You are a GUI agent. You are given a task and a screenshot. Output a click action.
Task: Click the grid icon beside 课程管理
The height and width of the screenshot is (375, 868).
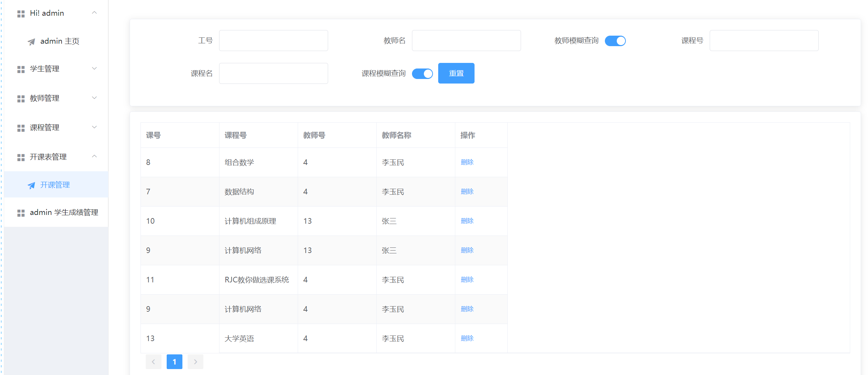click(x=21, y=128)
